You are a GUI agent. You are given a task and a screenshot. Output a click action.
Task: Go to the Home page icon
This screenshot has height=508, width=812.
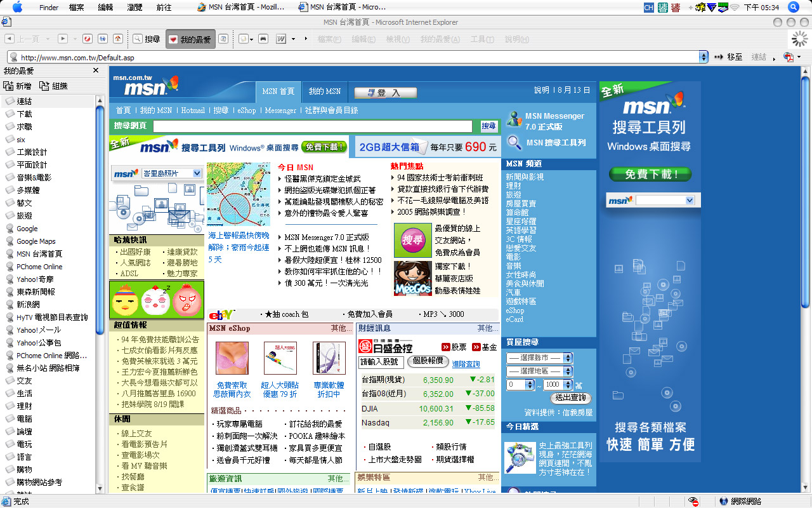pos(117,39)
